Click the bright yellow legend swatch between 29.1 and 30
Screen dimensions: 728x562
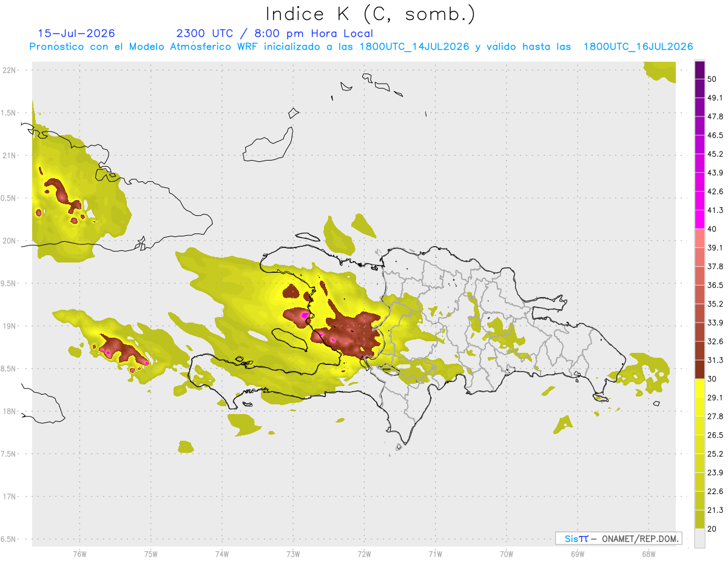(699, 388)
